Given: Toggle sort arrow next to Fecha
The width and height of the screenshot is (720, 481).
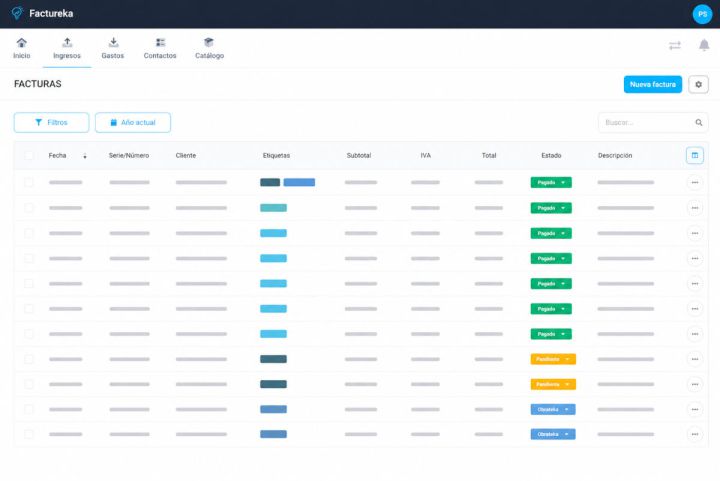Looking at the screenshot, I should [85, 156].
